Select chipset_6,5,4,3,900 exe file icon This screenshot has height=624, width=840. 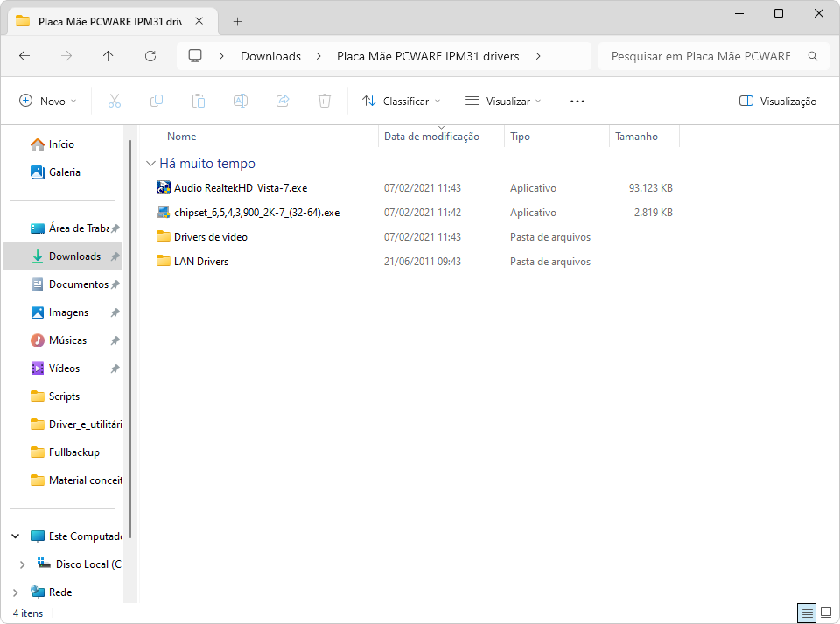click(x=164, y=212)
